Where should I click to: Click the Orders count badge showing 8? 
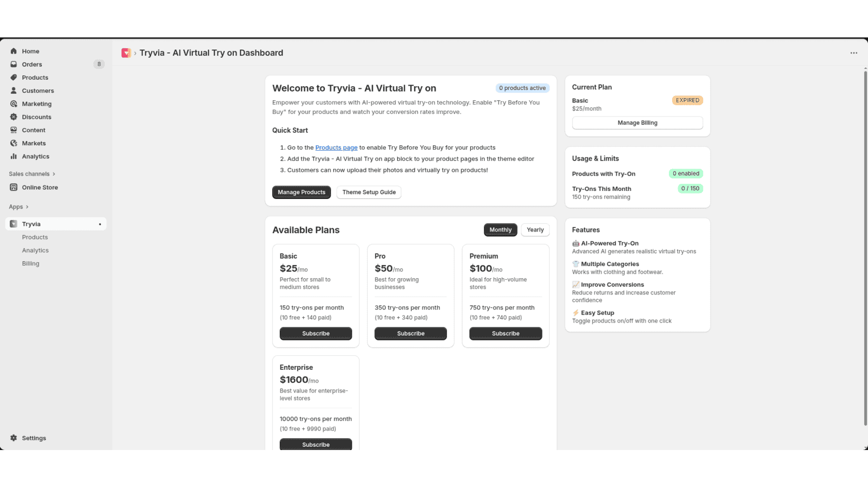coord(99,64)
